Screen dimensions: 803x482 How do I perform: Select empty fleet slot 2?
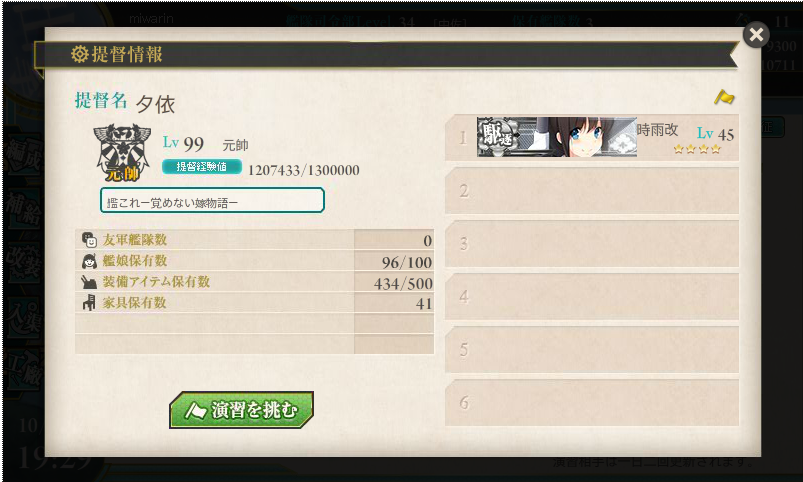click(x=591, y=191)
